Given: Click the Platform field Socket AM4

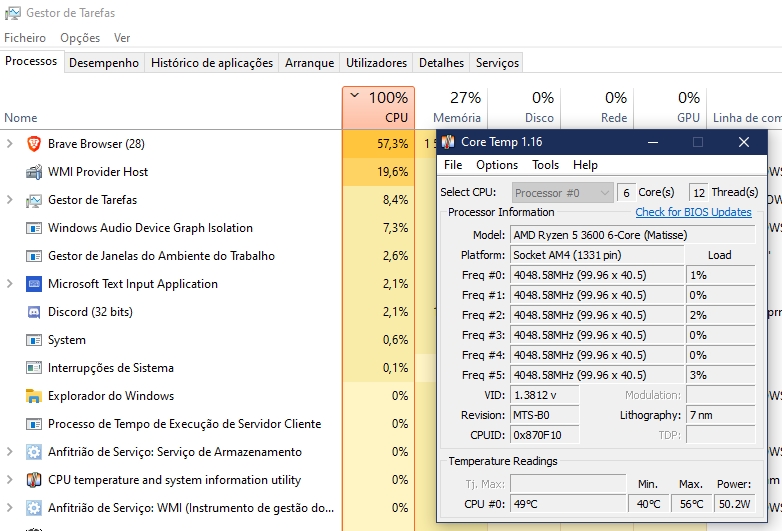Looking at the screenshot, I should coord(597,255).
